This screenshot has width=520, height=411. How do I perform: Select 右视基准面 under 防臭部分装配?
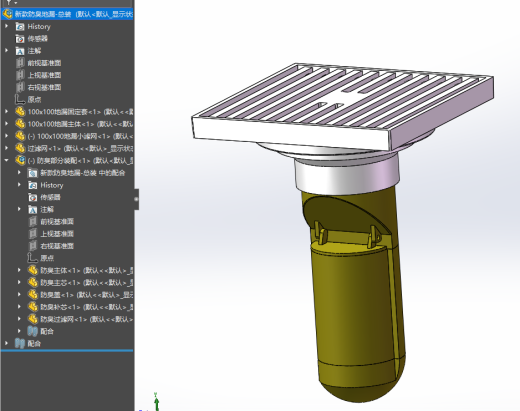coord(57,246)
